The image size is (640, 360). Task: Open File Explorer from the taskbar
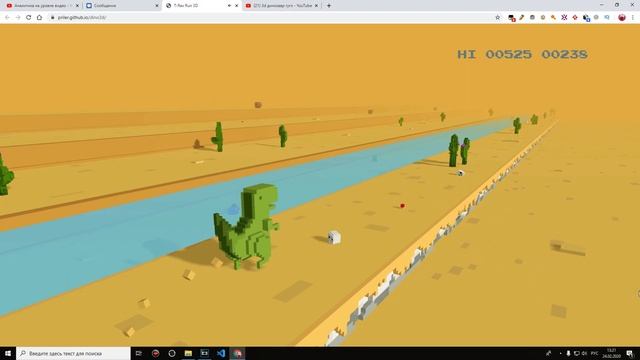[188, 353]
